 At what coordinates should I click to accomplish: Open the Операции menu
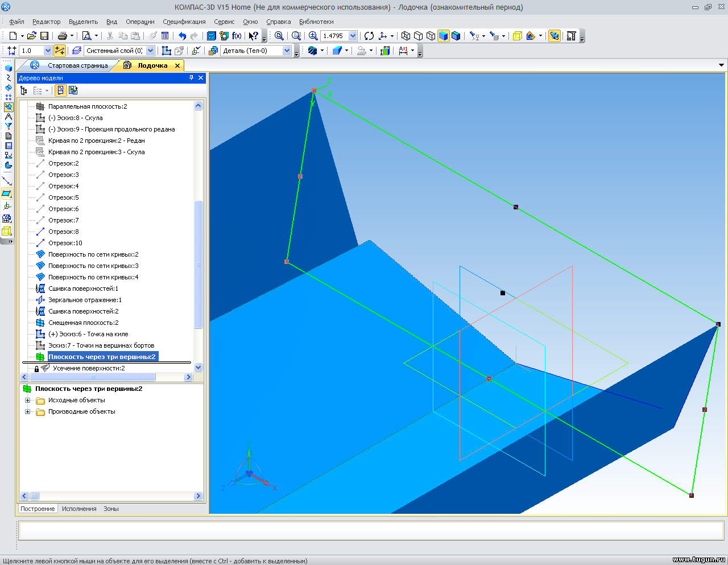tap(140, 22)
